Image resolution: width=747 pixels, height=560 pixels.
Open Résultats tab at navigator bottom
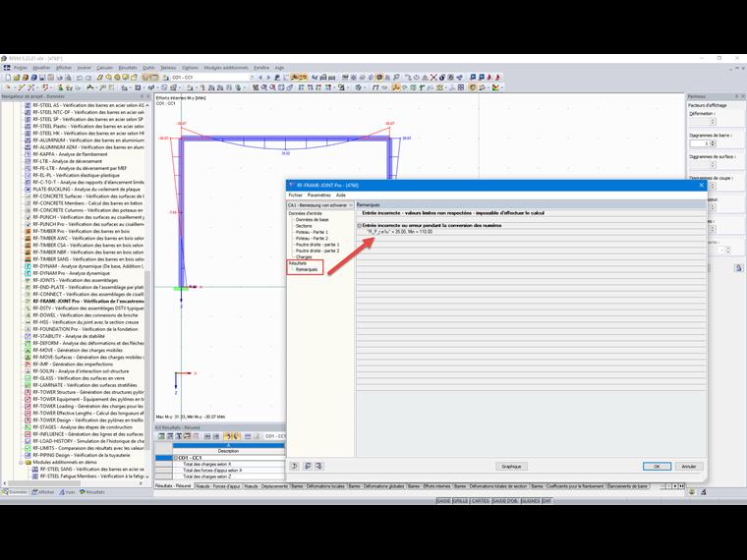92,492
